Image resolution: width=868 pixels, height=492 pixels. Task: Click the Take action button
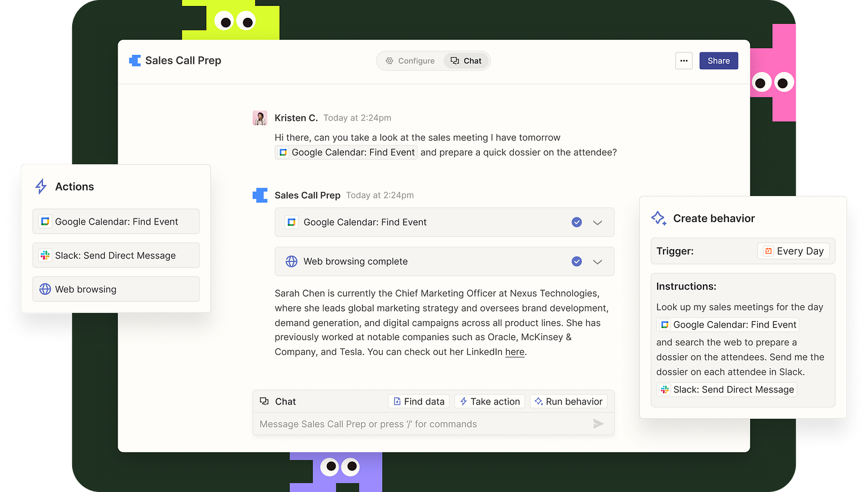[x=489, y=401]
